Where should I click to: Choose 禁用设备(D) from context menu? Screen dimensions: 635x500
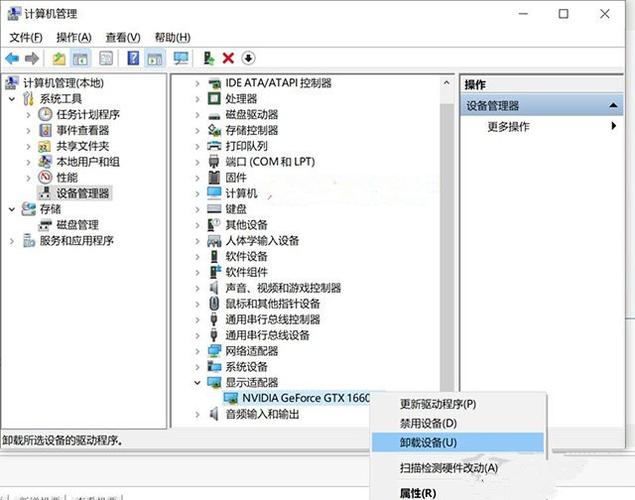(x=428, y=423)
